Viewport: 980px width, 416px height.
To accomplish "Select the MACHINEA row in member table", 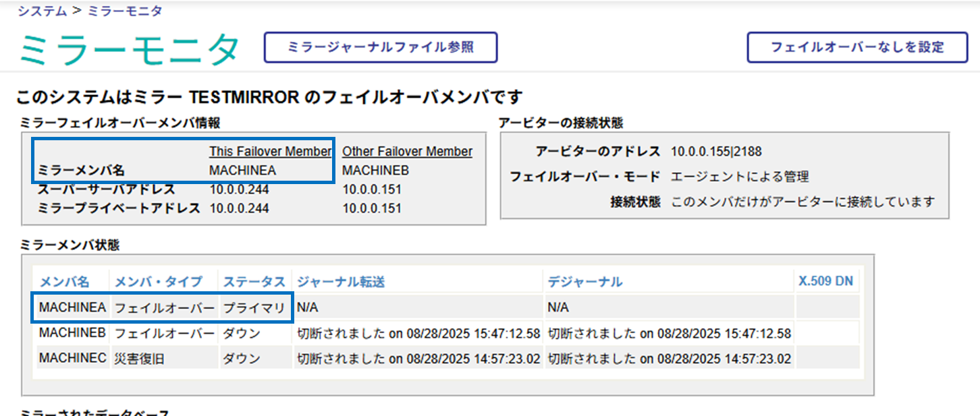I will click(x=72, y=307).
